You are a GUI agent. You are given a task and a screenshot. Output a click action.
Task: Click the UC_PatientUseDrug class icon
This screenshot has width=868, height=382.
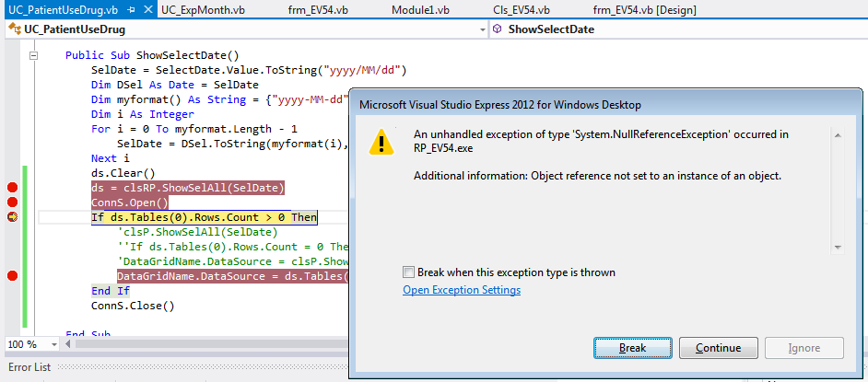click(15, 29)
